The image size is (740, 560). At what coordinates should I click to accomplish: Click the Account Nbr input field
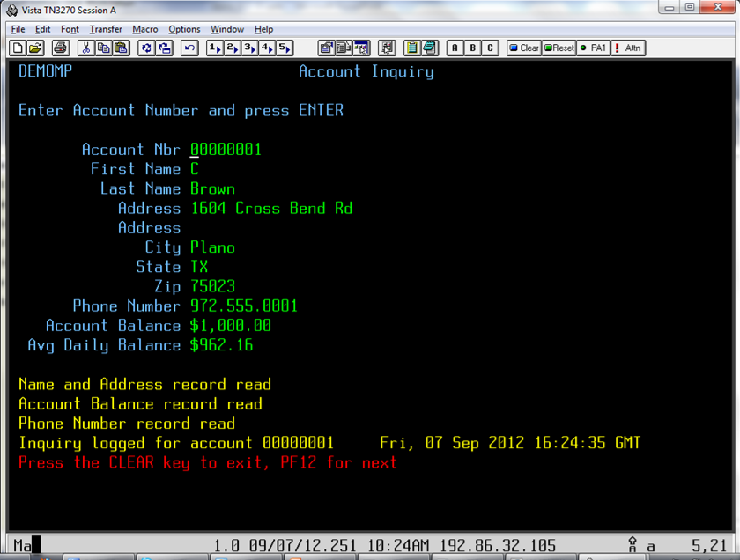tap(225, 149)
